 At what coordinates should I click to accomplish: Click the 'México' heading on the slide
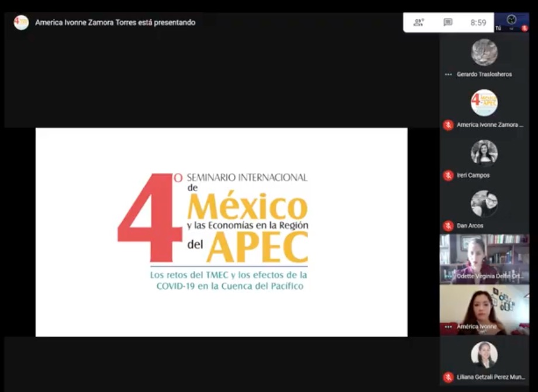click(x=247, y=206)
